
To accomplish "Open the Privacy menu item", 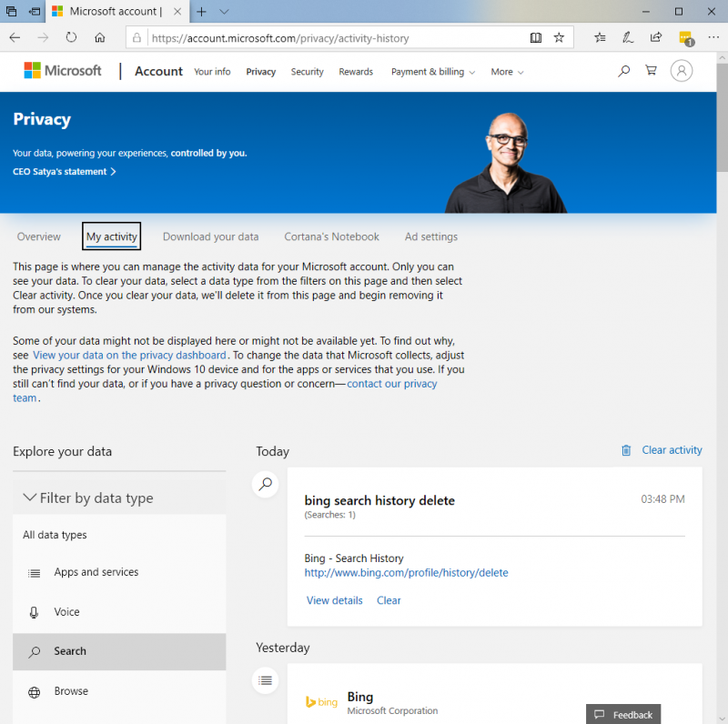I will (261, 72).
